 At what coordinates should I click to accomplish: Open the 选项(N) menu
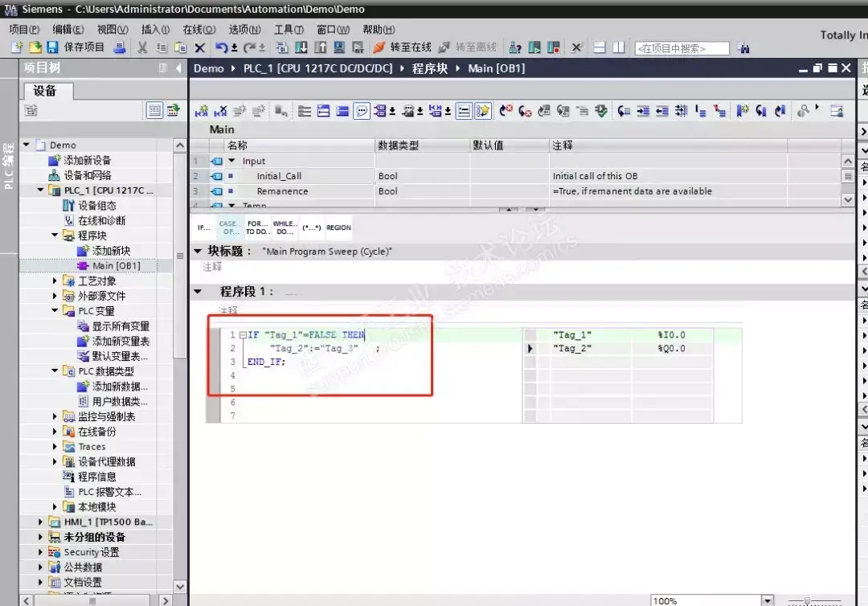[x=244, y=29]
